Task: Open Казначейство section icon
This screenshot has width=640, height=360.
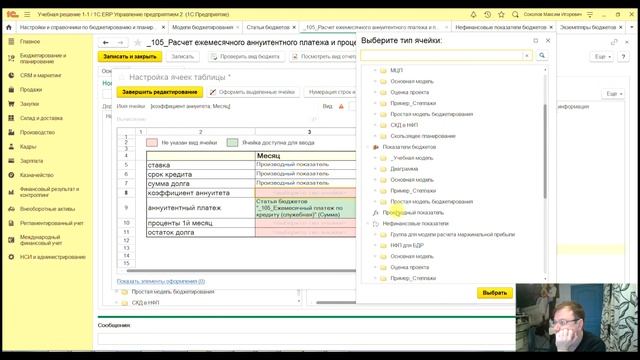Action: click(x=11, y=175)
